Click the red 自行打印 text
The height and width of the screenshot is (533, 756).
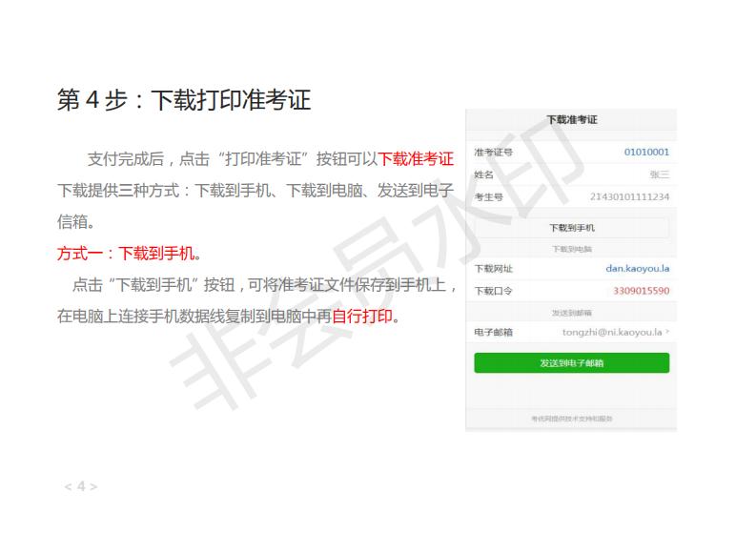click(362, 316)
